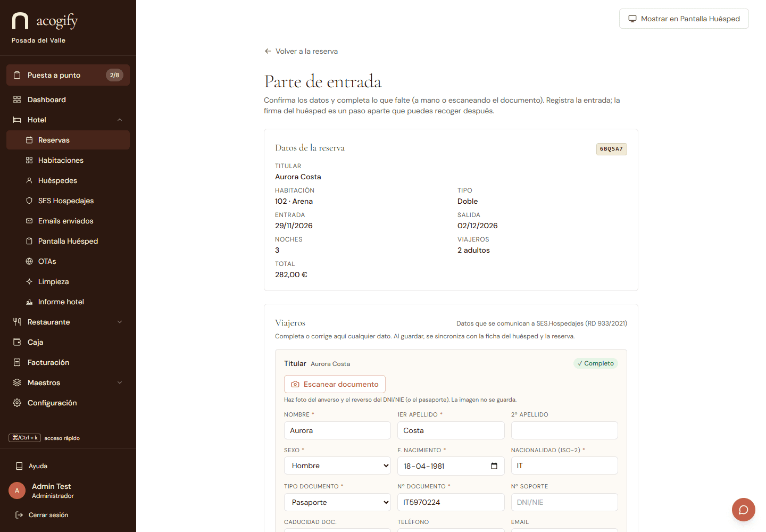
Task: Click the Restaurante fork and knife icon
Action: click(17, 322)
